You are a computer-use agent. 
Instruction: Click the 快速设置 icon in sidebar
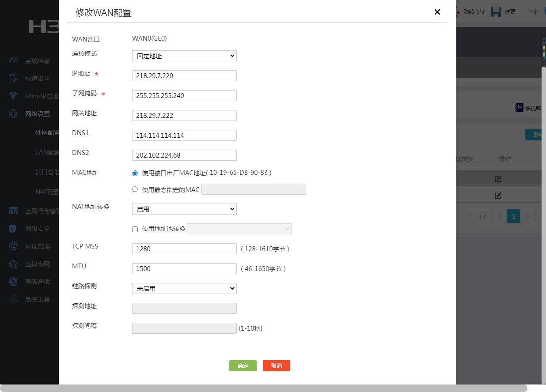coord(13,78)
